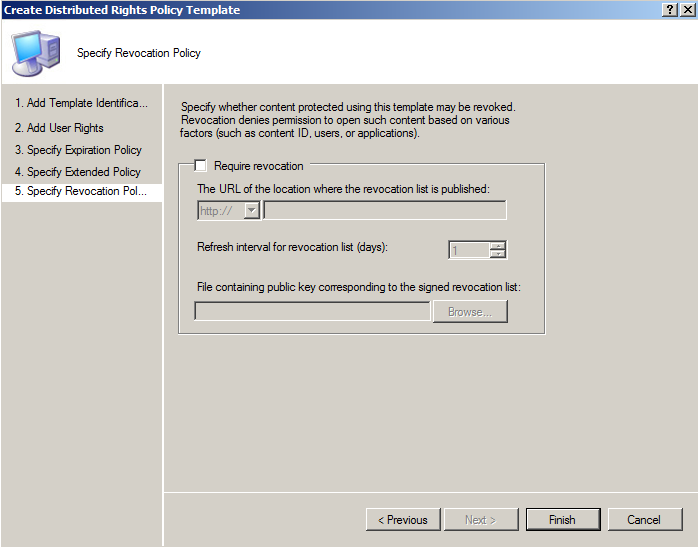The width and height of the screenshot is (698, 547).
Task: Go to Add Template Identification step
Action: pos(81,103)
